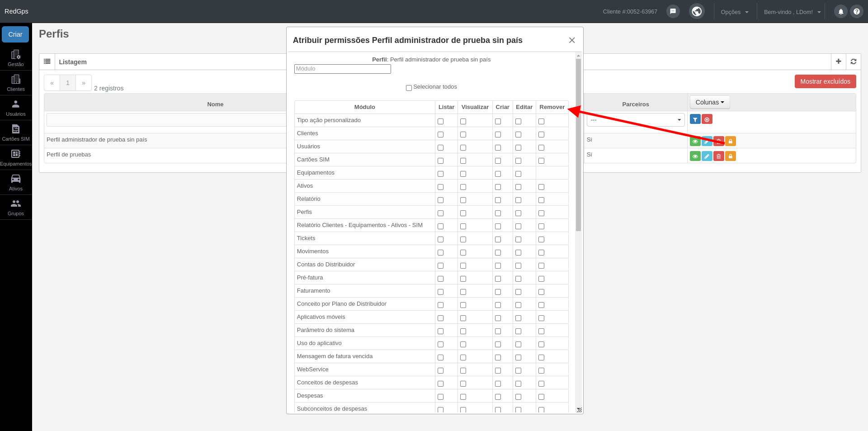
Task: Open Usuários in the sidebar
Action: point(16,108)
